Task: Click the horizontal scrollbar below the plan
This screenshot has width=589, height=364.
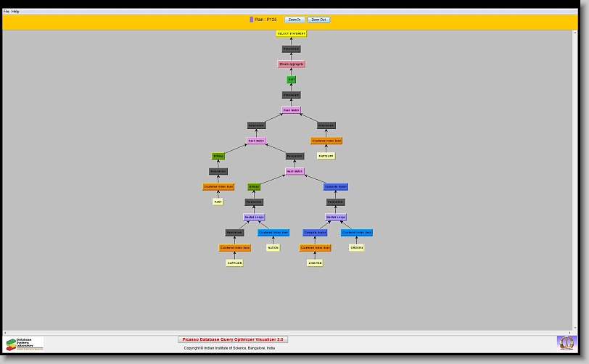Action: point(290,333)
